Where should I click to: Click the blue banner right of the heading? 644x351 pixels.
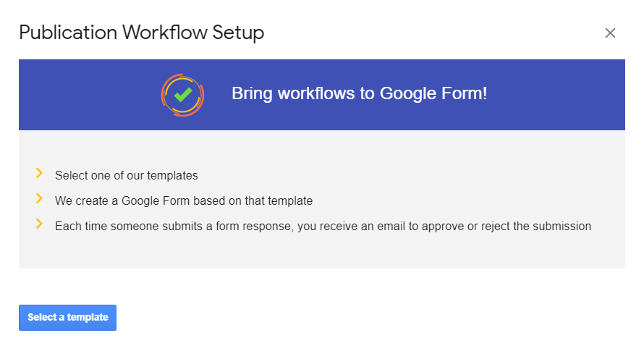point(557,95)
